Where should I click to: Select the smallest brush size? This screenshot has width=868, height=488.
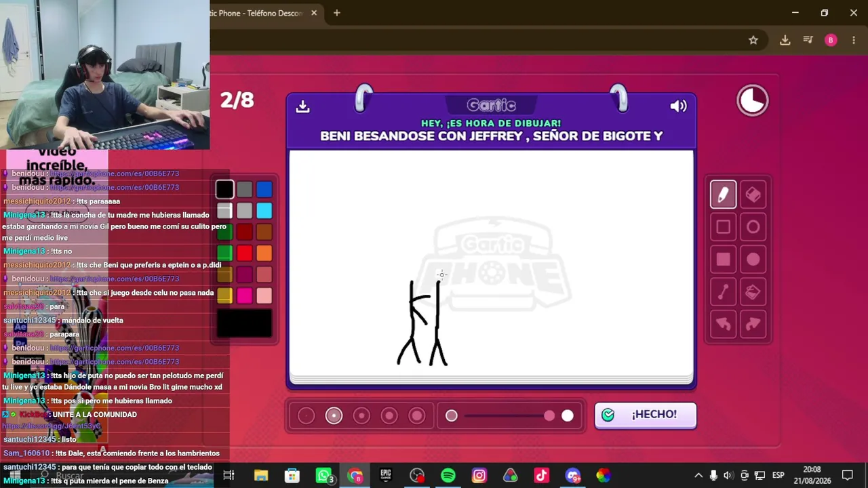click(x=306, y=415)
